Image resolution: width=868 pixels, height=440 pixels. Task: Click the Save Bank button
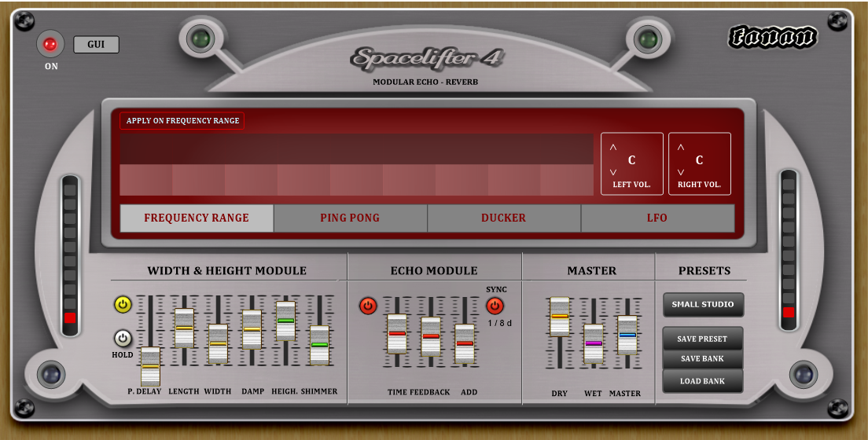pos(702,358)
